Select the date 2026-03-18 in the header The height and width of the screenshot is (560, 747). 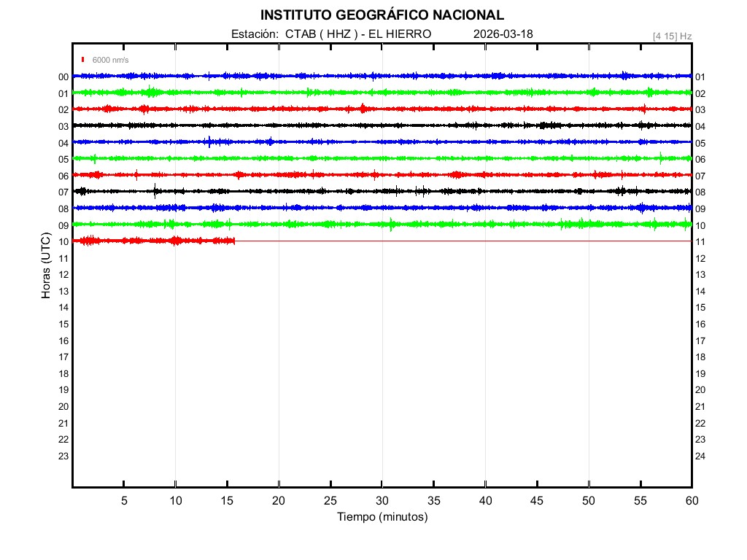point(503,34)
